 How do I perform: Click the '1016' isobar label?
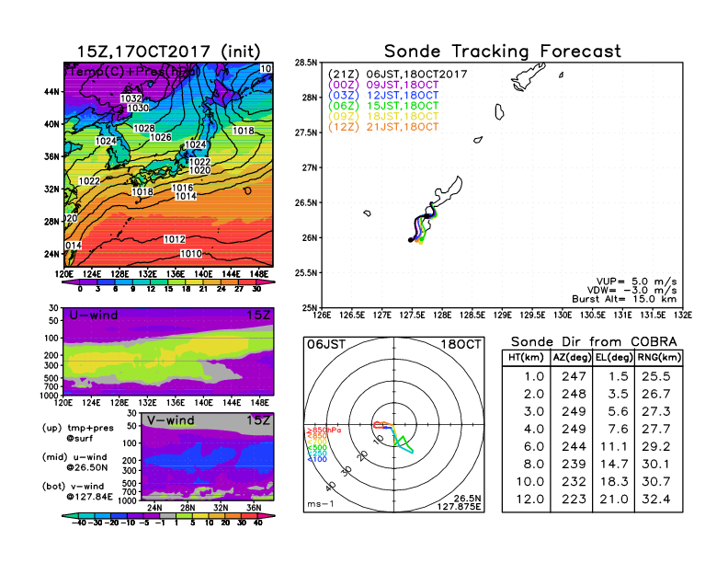click(x=183, y=188)
